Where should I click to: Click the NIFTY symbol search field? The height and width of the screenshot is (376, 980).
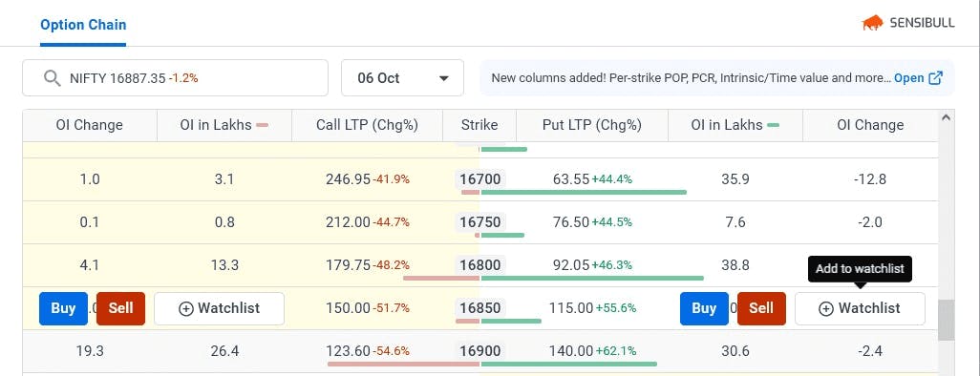click(175, 78)
